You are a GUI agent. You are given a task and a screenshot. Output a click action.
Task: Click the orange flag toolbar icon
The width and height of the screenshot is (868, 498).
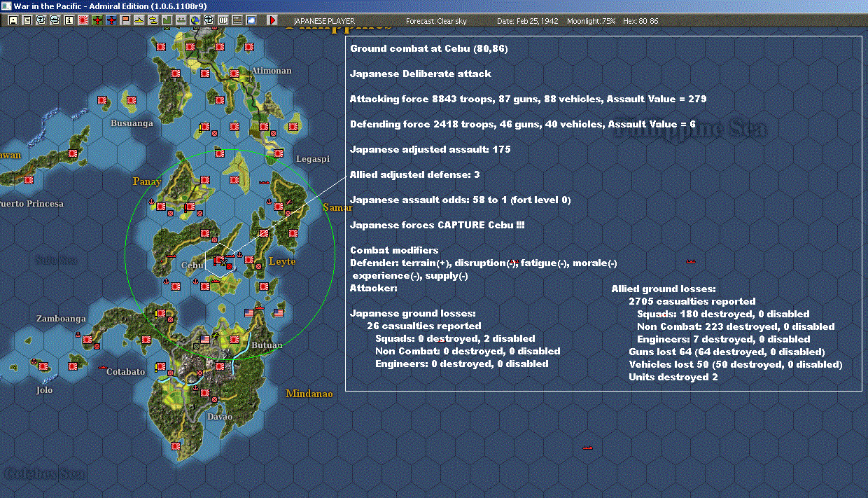[x=125, y=20]
